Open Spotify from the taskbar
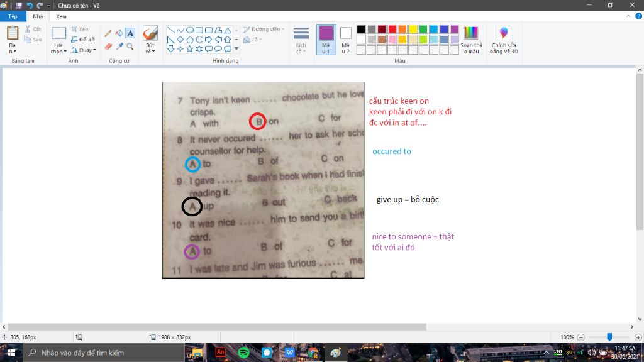This screenshot has width=644, height=362. 243,353
